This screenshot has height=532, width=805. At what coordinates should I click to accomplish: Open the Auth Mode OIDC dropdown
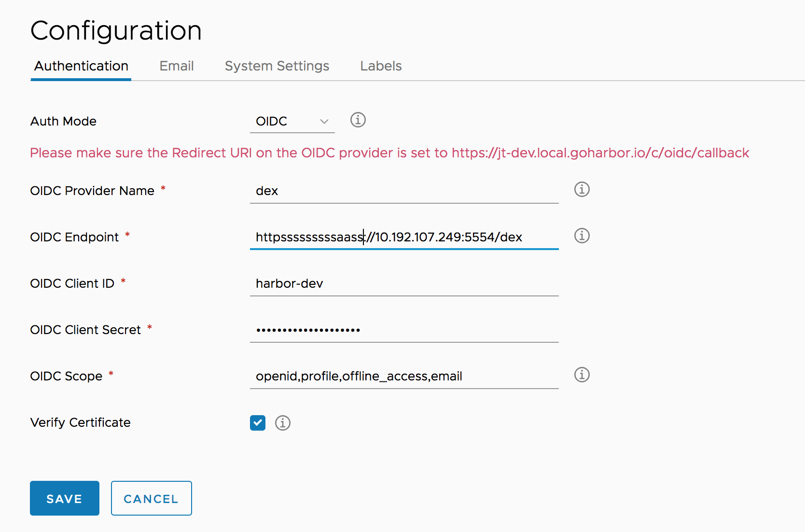[x=292, y=121]
